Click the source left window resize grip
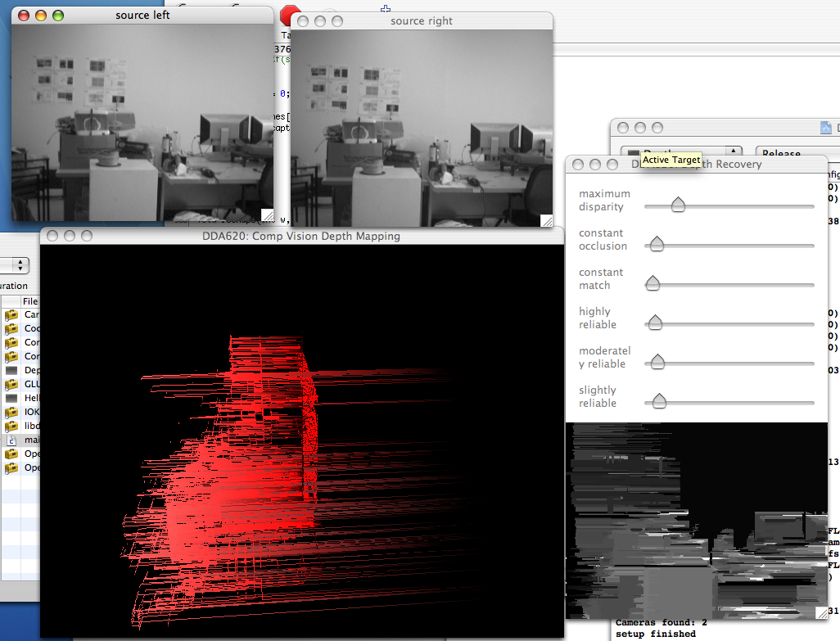This screenshot has height=641, width=840. tap(267, 215)
